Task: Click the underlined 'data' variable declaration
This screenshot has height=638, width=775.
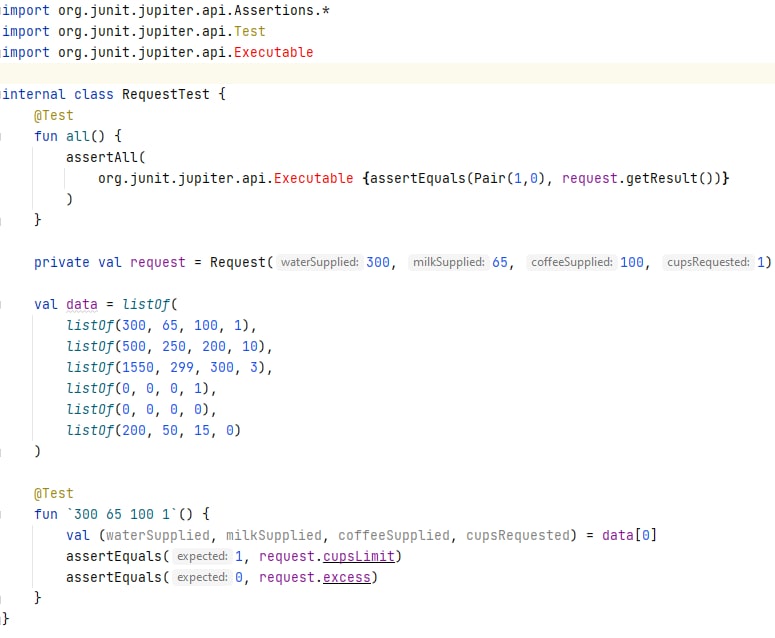Action: point(82,304)
